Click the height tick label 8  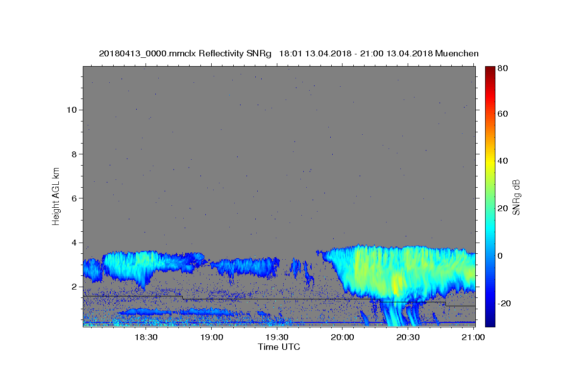point(74,154)
